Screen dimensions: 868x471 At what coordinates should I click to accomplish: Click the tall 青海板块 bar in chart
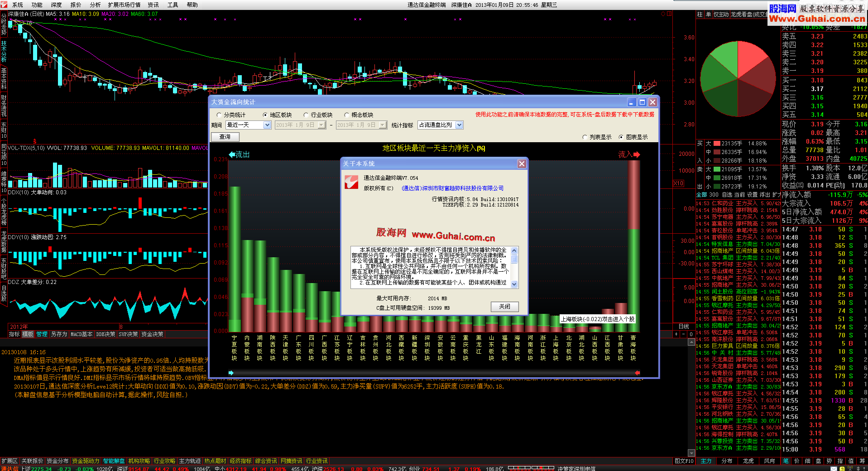pyautogui.click(x=633, y=246)
